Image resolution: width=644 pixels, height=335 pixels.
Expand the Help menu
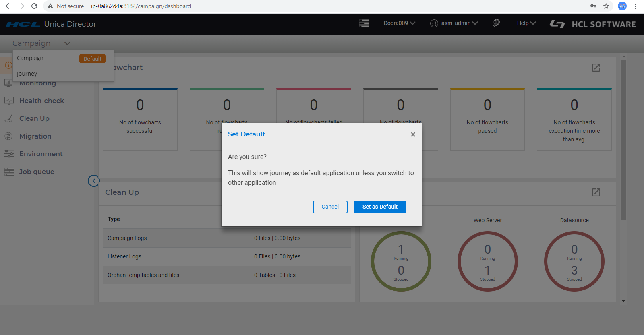(526, 23)
